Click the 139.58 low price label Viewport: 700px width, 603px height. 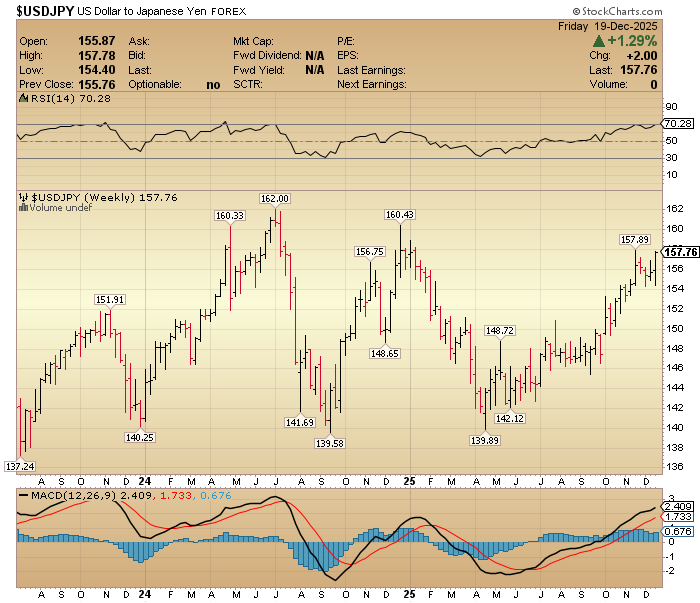click(x=330, y=443)
